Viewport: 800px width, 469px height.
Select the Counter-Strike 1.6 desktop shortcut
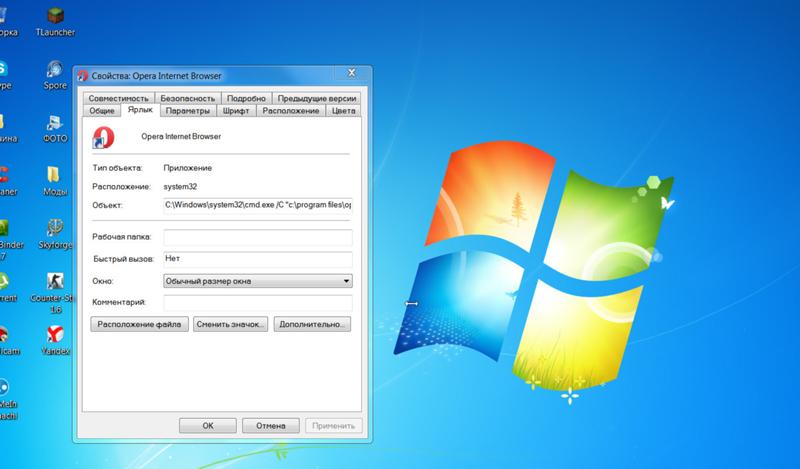click(55, 293)
